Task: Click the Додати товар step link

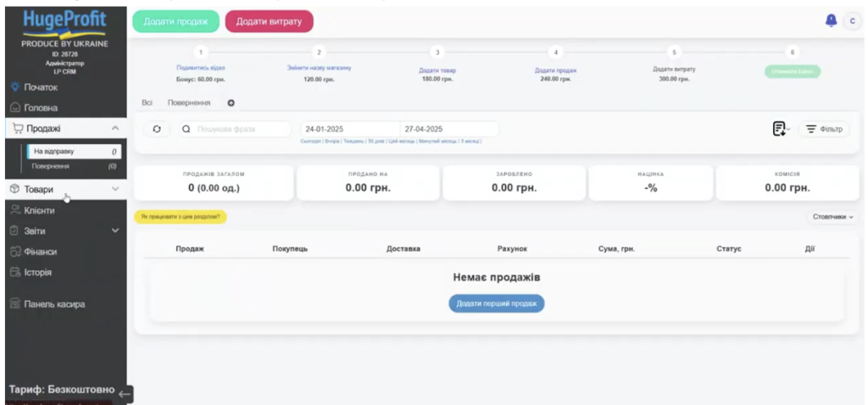Action: 437,70
